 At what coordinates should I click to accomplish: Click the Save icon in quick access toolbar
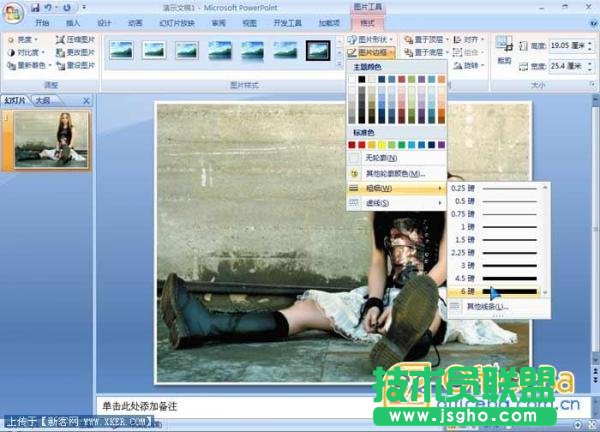pos(35,7)
